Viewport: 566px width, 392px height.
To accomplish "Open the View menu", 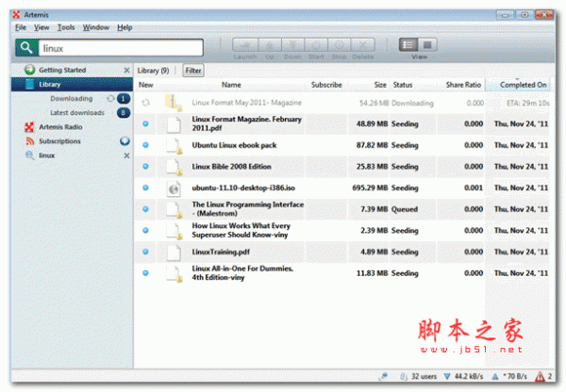I will click(x=42, y=27).
